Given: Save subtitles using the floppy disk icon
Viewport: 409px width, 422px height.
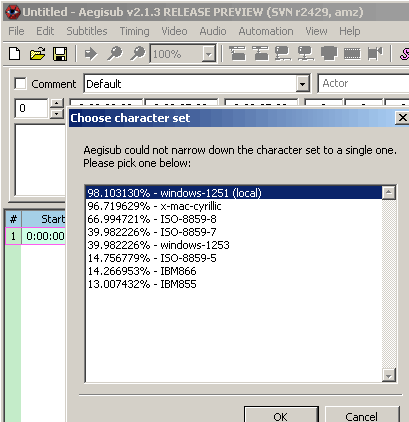Looking at the screenshot, I should click(x=60, y=54).
